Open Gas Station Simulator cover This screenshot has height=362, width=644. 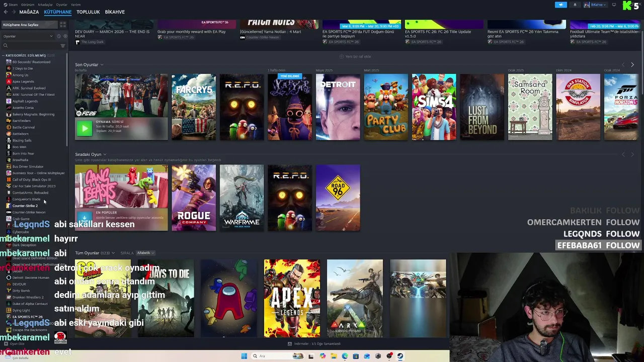tap(578, 107)
